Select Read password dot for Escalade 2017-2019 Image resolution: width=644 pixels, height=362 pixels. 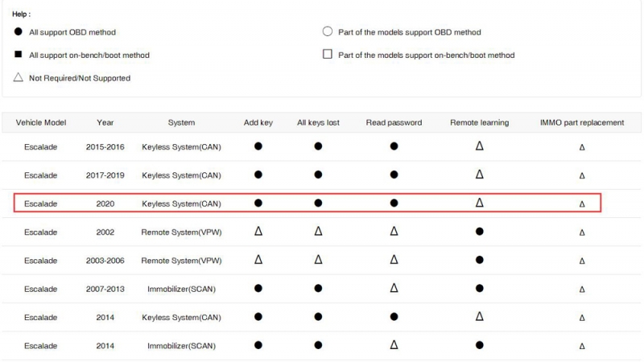coord(394,175)
